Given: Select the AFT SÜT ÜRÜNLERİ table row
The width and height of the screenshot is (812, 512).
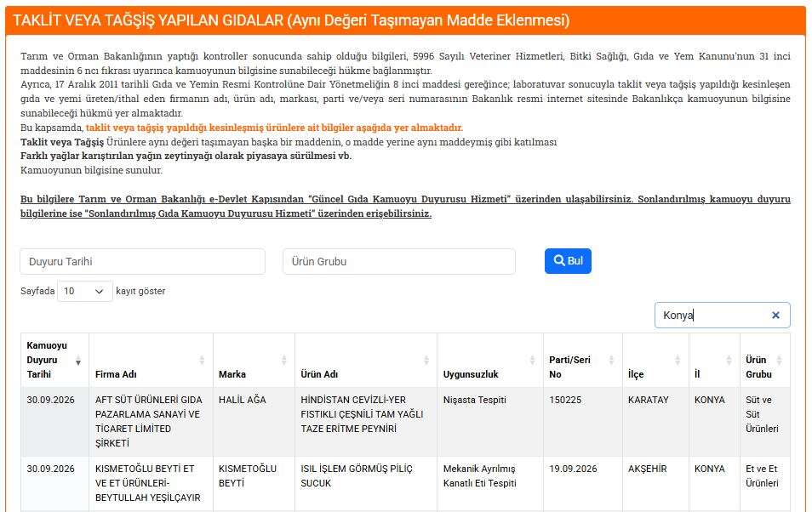Looking at the screenshot, I should (405, 421).
